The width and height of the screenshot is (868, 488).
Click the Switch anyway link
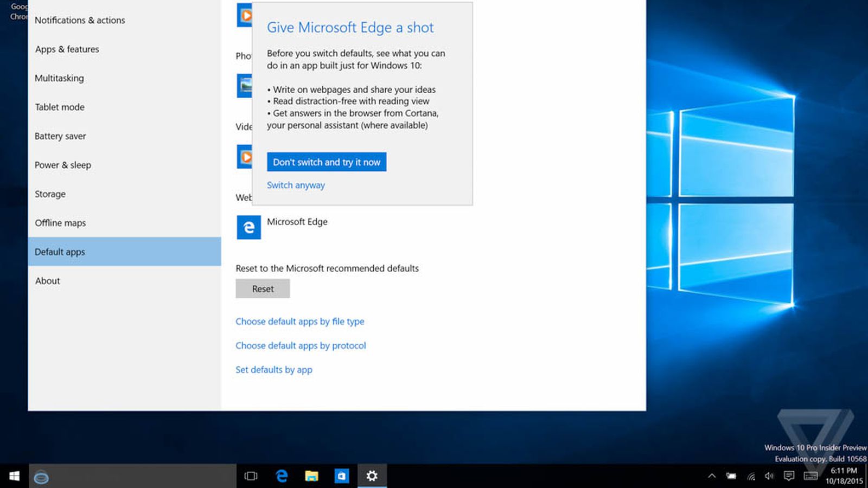[x=296, y=185]
